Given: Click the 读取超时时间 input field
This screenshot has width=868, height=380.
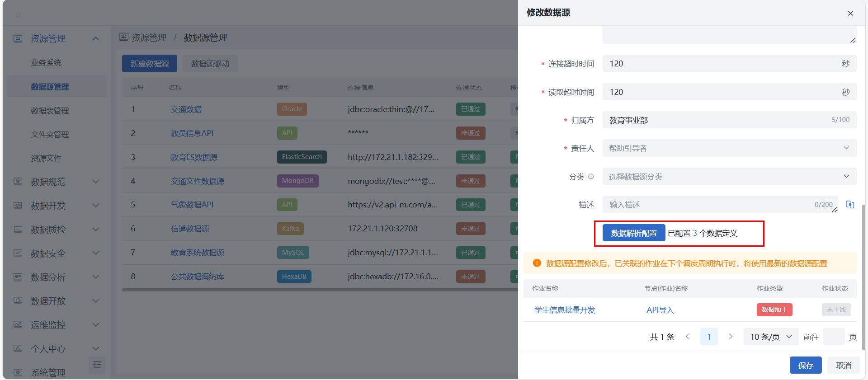Looking at the screenshot, I should [x=729, y=92].
